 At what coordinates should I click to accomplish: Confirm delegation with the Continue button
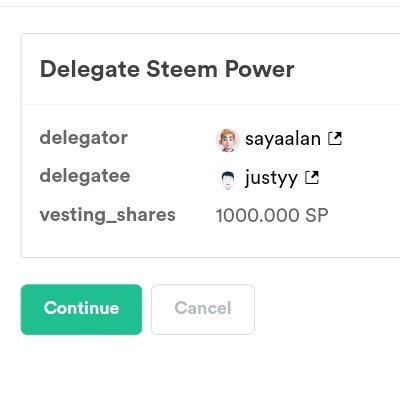point(81,309)
